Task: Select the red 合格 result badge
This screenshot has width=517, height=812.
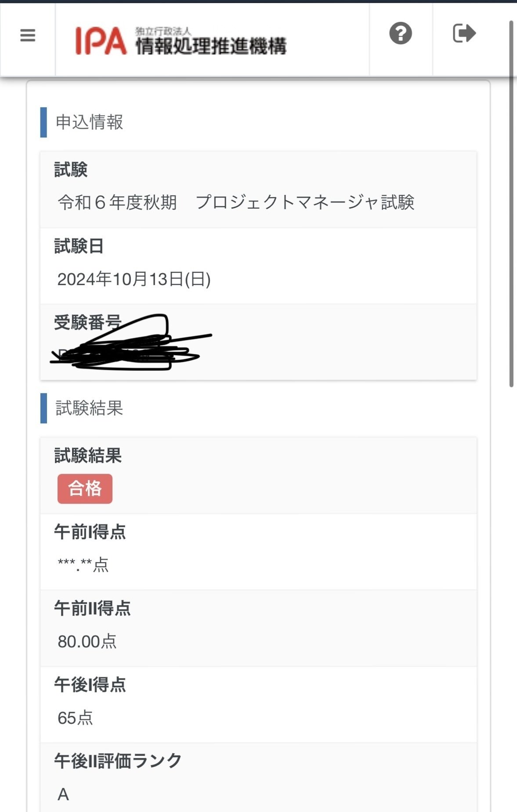Action: click(x=85, y=487)
